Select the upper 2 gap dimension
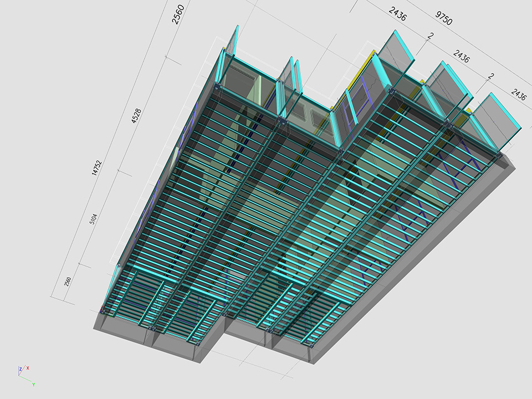 [430, 37]
